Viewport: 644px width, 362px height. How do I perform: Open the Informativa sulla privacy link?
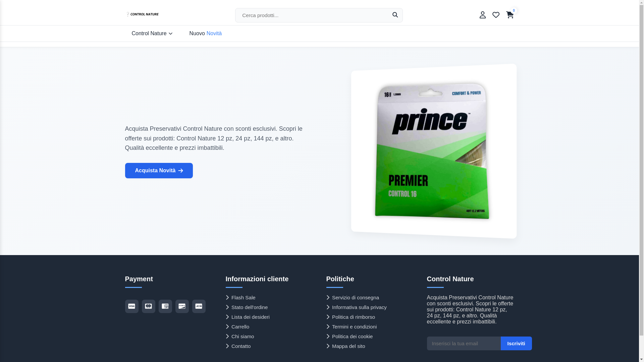tap(359, 307)
